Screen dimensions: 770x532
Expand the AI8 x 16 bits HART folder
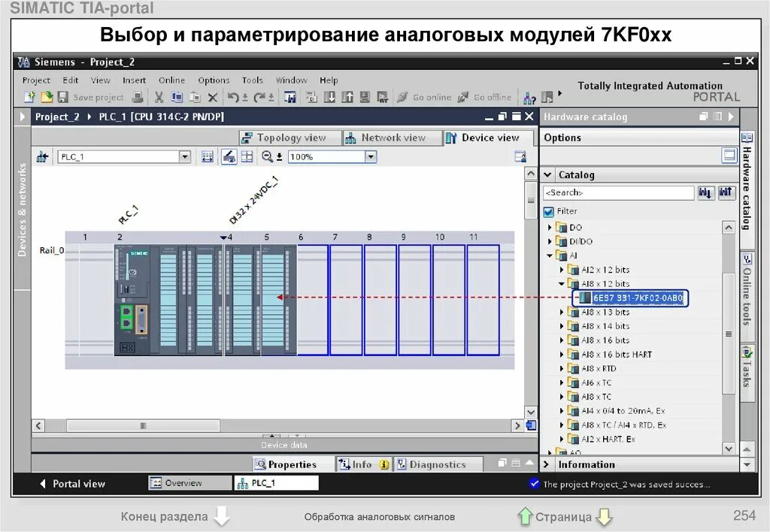[562, 355]
